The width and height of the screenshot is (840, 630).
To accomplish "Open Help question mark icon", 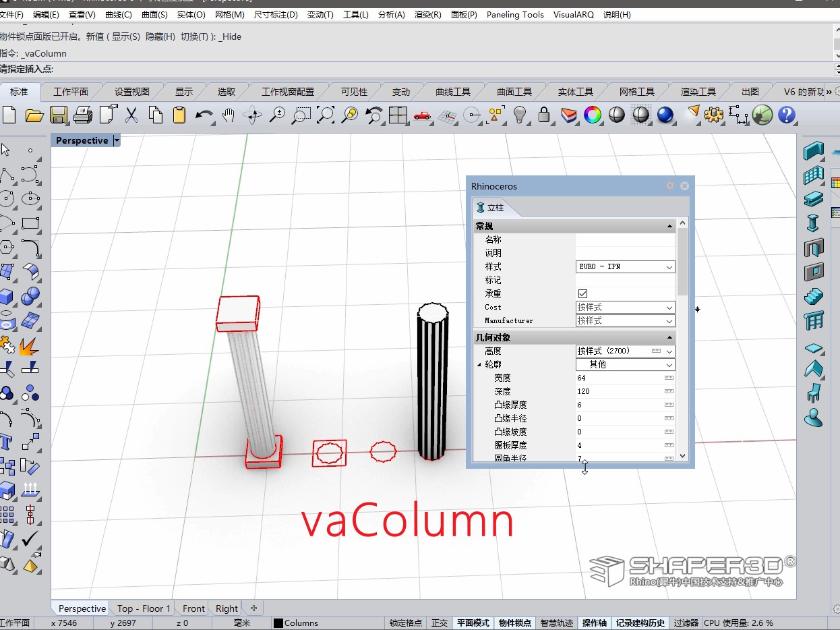I will (x=787, y=115).
